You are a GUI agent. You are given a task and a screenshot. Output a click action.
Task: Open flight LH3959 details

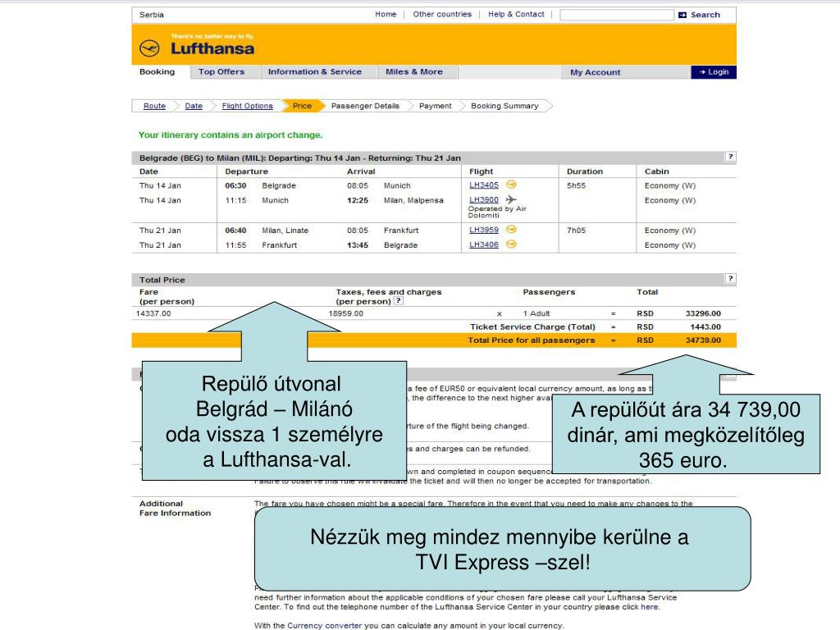click(484, 230)
